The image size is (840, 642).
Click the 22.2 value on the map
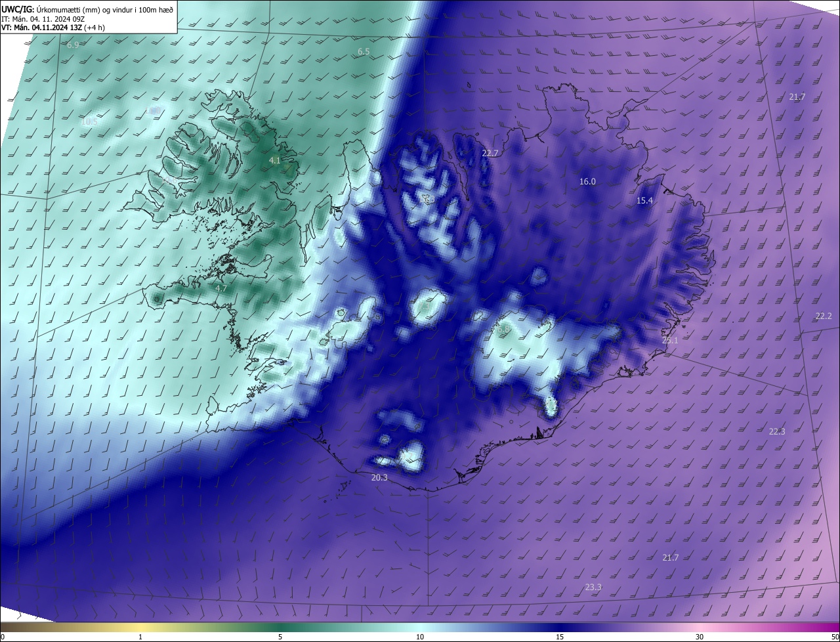pos(824,316)
